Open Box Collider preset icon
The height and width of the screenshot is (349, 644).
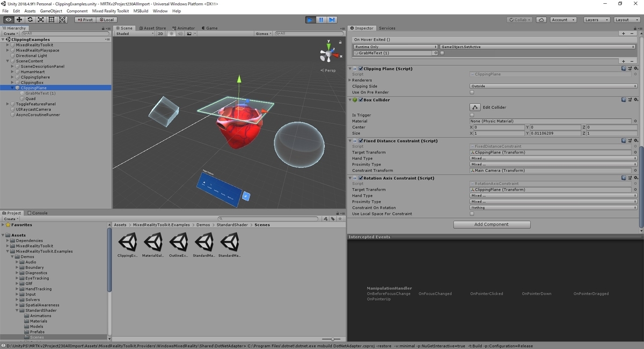point(630,100)
